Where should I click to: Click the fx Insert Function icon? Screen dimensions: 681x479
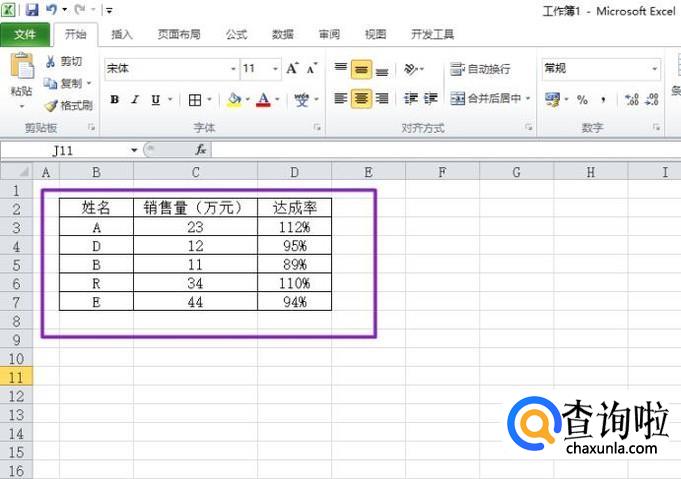(x=201, y=150)
